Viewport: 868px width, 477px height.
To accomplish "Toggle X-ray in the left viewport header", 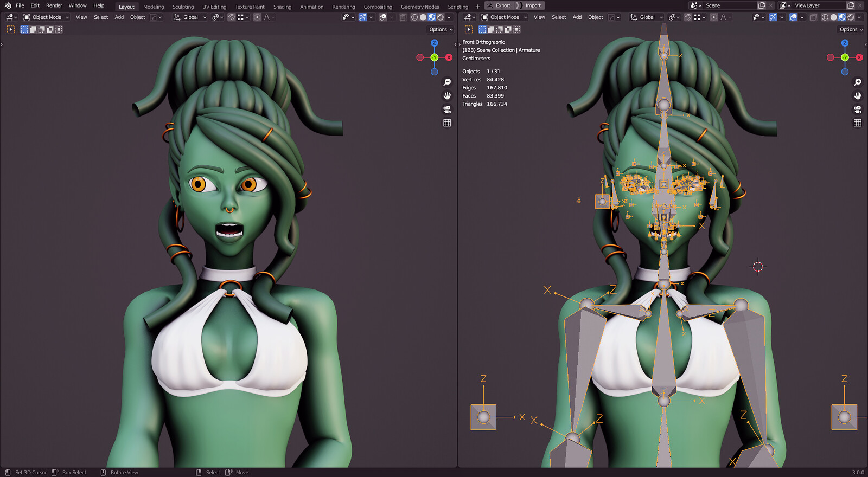I will pyautogui.click(x=403, y=17).
